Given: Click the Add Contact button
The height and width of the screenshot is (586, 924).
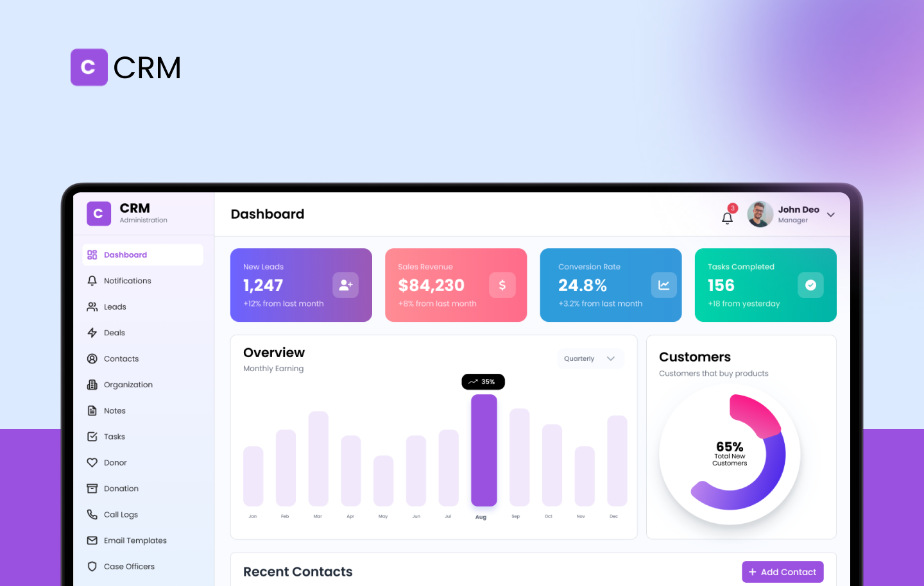Looking at the screenshot, I should [782, 571].
